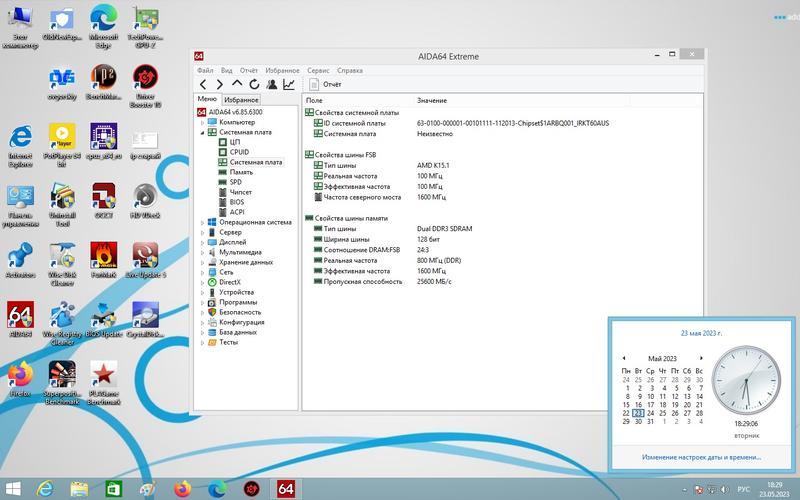This screenshot has height=500, width=800.
Task: Go up one level with Up arrow
Action: [237, 85]
